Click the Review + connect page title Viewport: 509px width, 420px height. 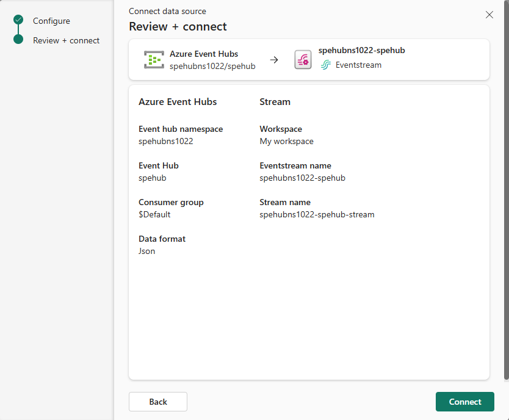pyautogui.click(x=178, y=27)
